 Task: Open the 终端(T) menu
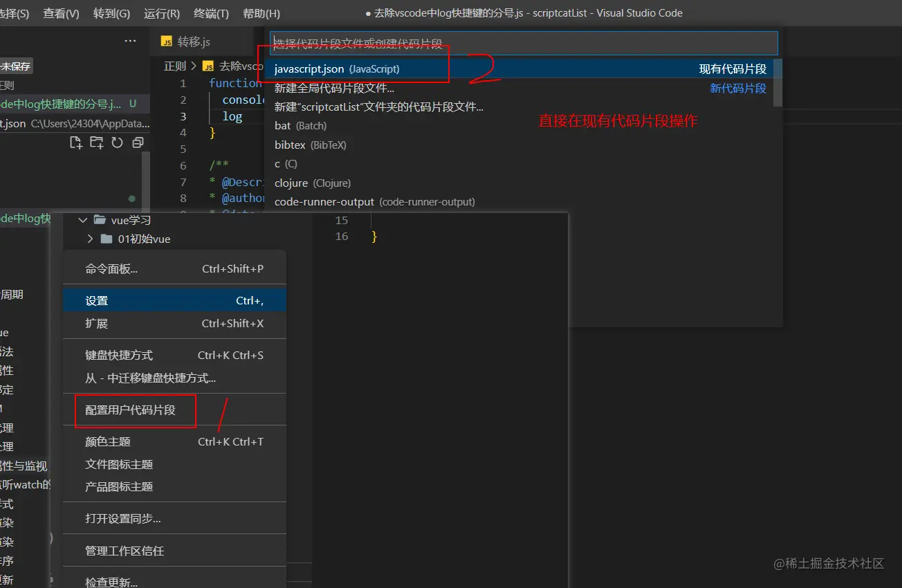pos(211,13)
